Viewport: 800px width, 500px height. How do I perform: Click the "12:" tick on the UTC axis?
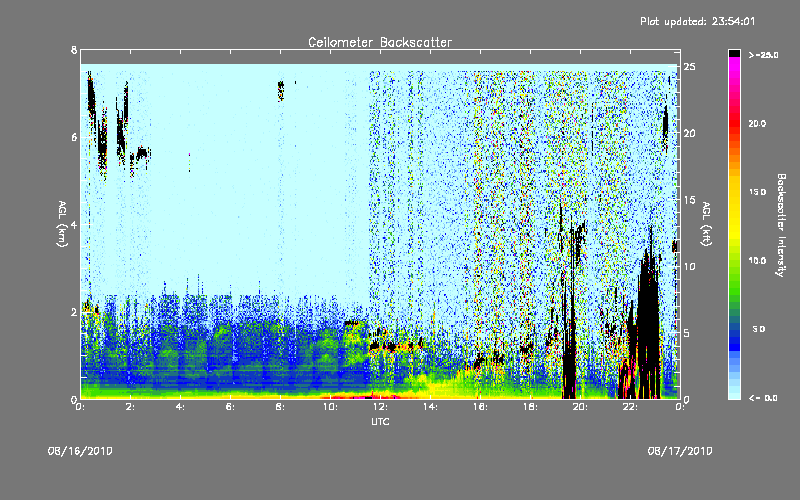[380, 407]
